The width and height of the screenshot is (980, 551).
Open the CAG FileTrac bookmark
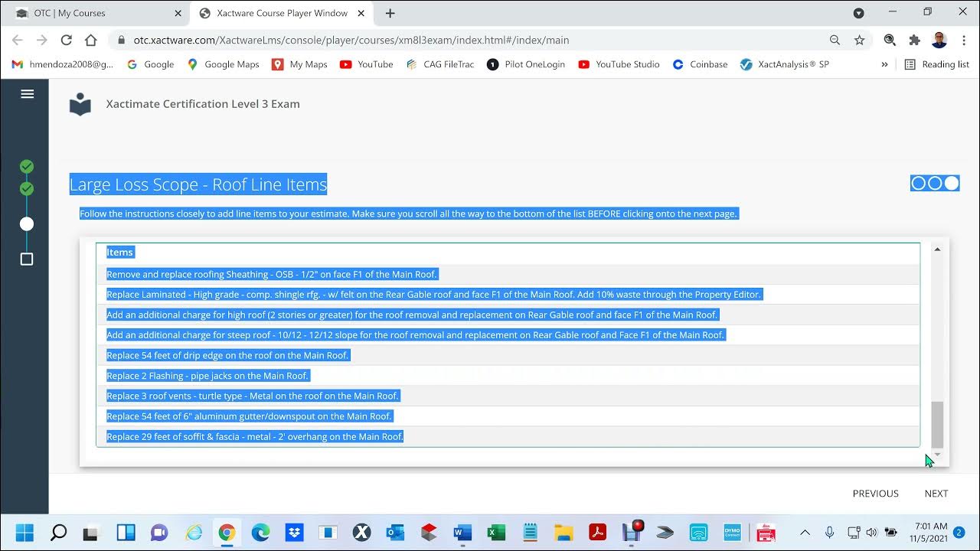pyautogui.click(x=439, y=64)
